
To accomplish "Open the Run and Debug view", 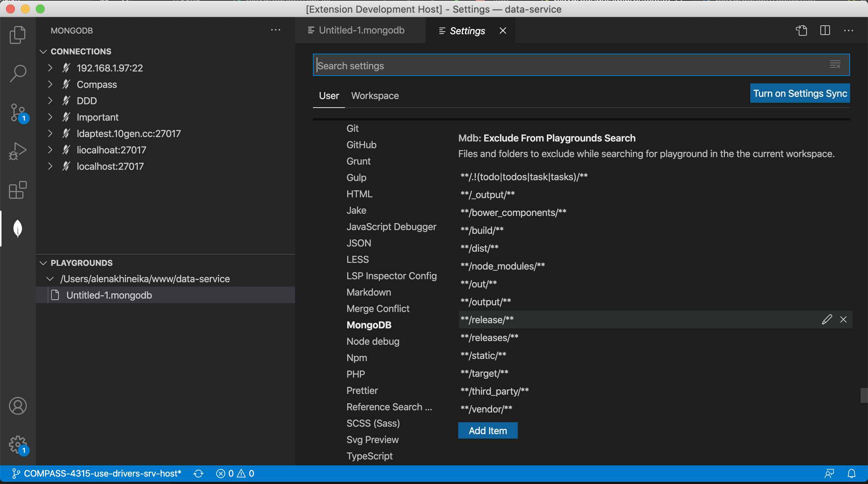I will point(18,151).
